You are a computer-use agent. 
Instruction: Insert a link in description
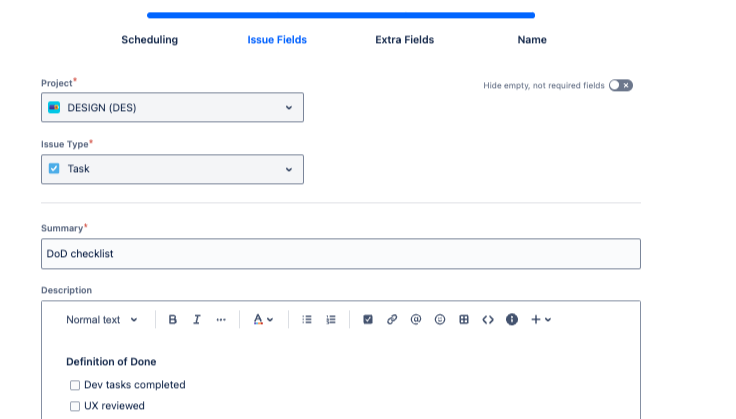click(392, 320)
